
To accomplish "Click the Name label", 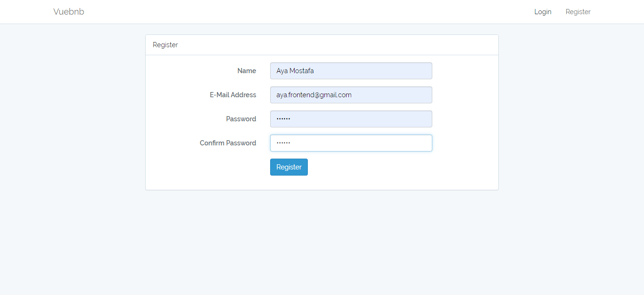I will [x=247, y=71].
